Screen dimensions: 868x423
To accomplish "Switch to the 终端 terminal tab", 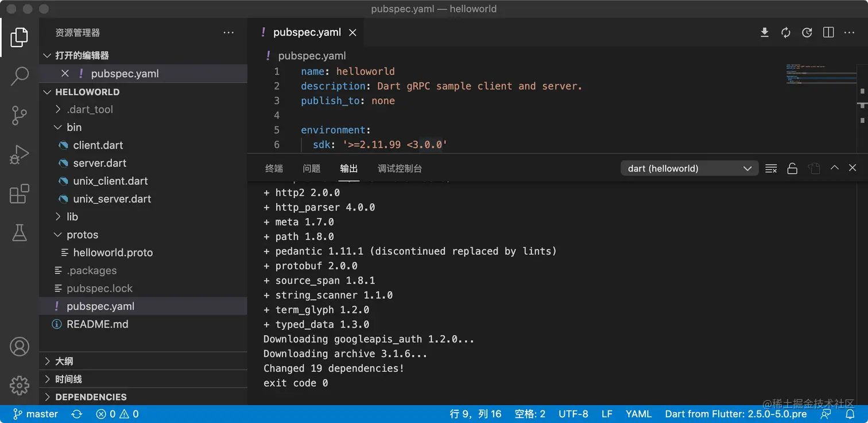I will pos(274,168).
